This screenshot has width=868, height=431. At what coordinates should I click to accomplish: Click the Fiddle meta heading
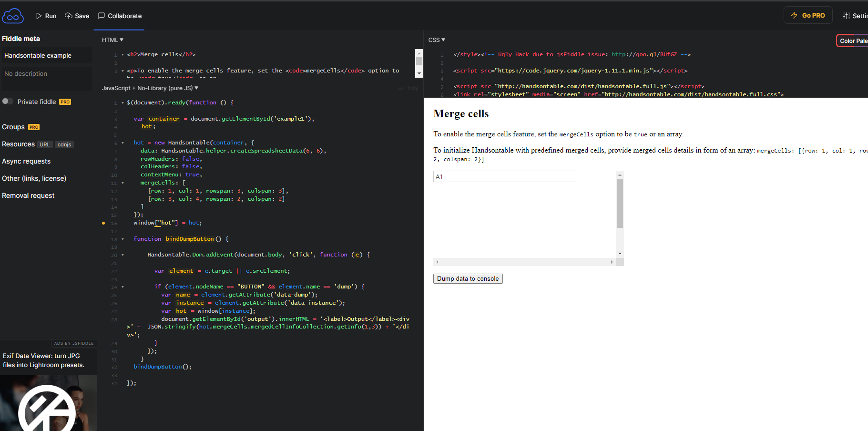pyautogui.click(x=21, y=39)
